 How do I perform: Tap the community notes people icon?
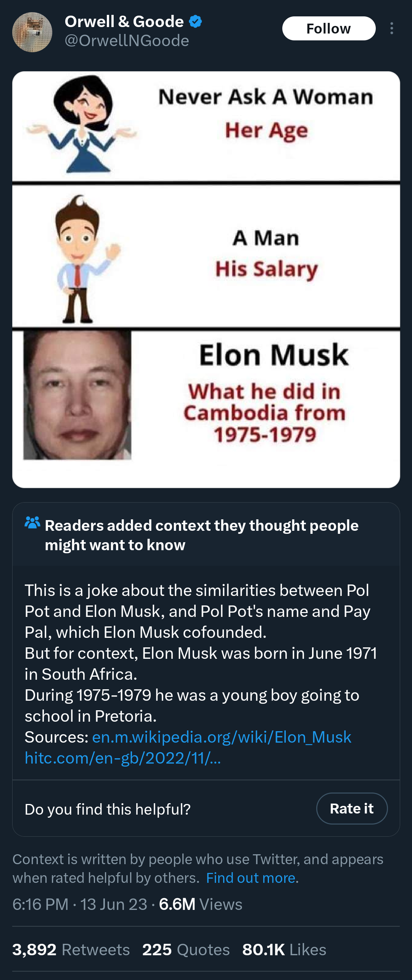[x=32, y=522]
